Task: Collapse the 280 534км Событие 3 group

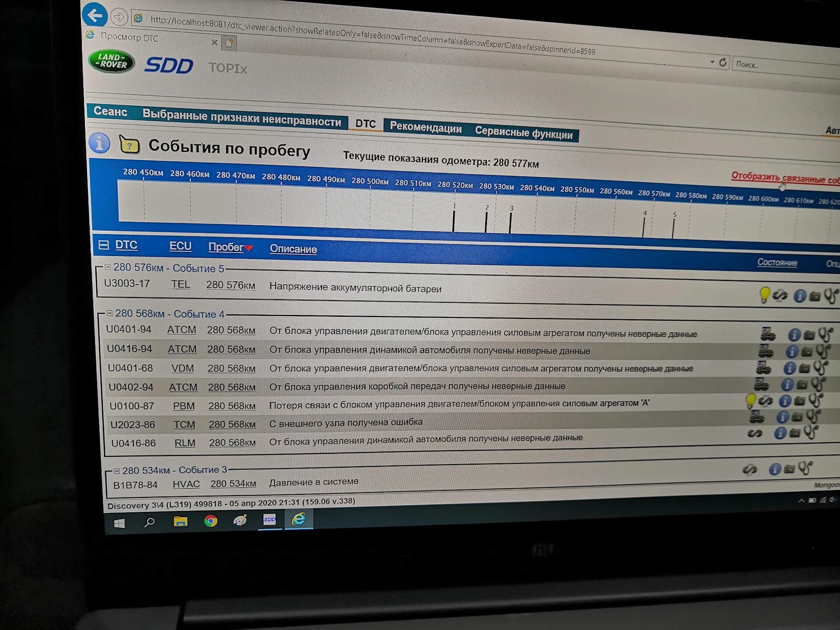Action: 116,471
